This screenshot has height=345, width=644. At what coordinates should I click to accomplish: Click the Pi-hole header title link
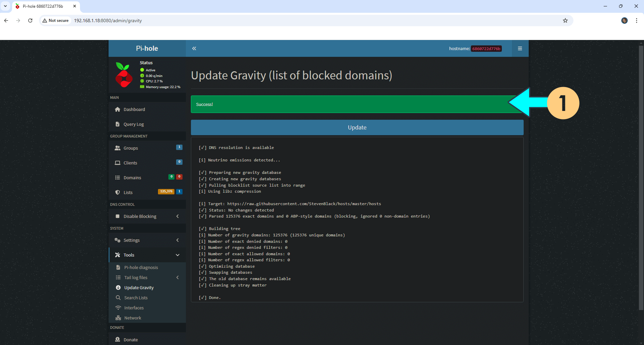coord(147,48)
